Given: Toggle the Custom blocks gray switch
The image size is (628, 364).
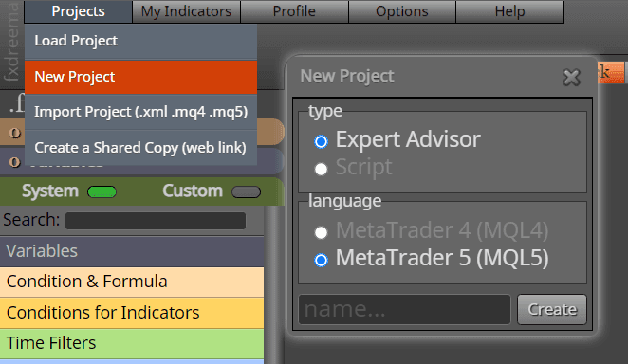Looking at the screenshot, I should 246,192.
